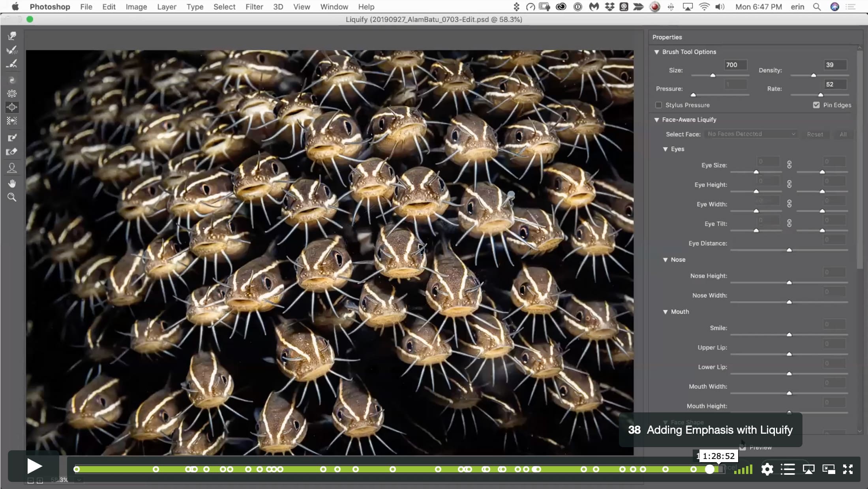Select the Forward Warp tool

point(12,36)
